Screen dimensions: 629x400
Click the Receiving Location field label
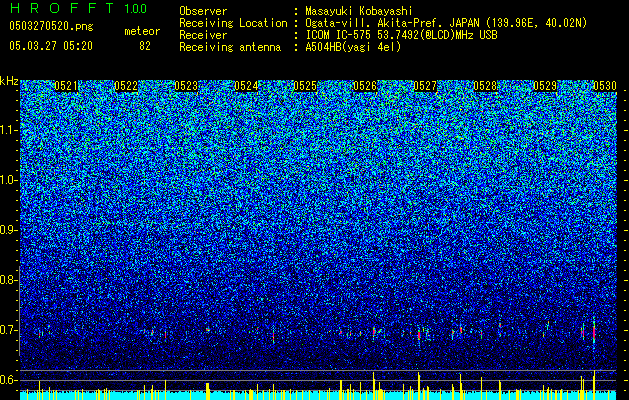click(x=233, y=23)
